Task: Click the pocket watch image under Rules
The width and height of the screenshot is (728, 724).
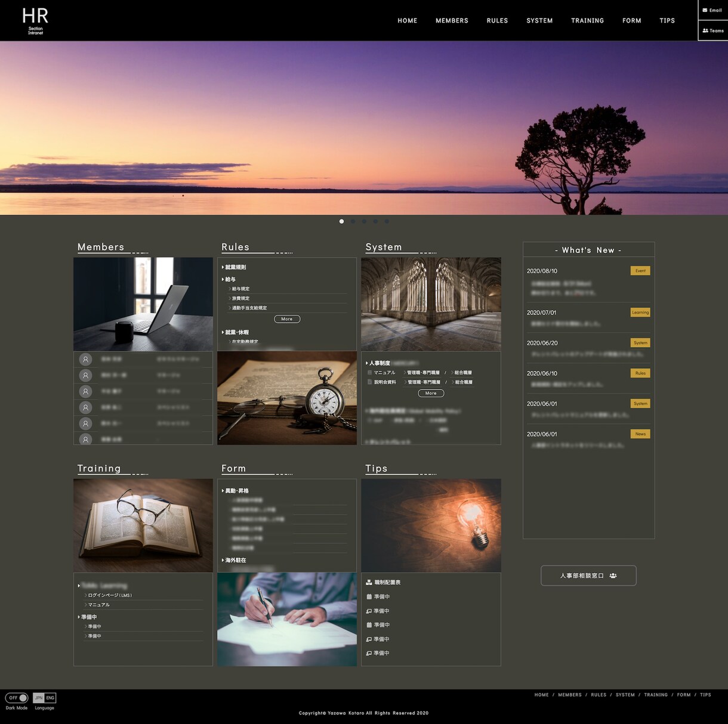Action: click(x=287, y=398)
